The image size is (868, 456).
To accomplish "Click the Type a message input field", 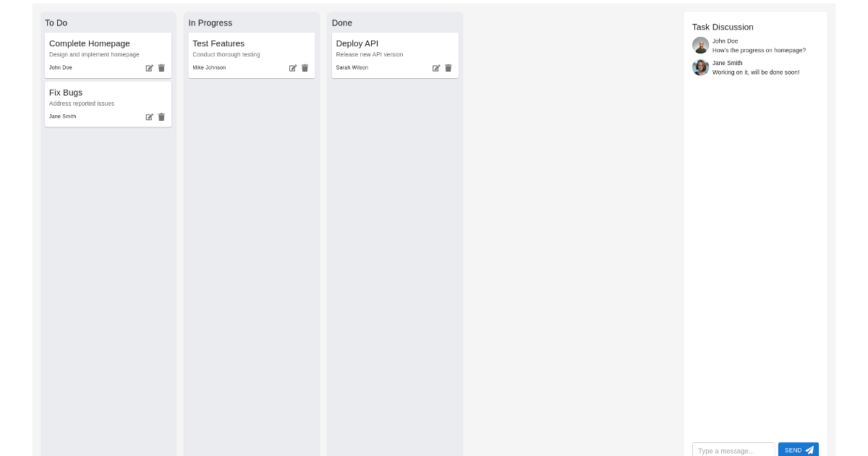I will [x=733, y=450].
